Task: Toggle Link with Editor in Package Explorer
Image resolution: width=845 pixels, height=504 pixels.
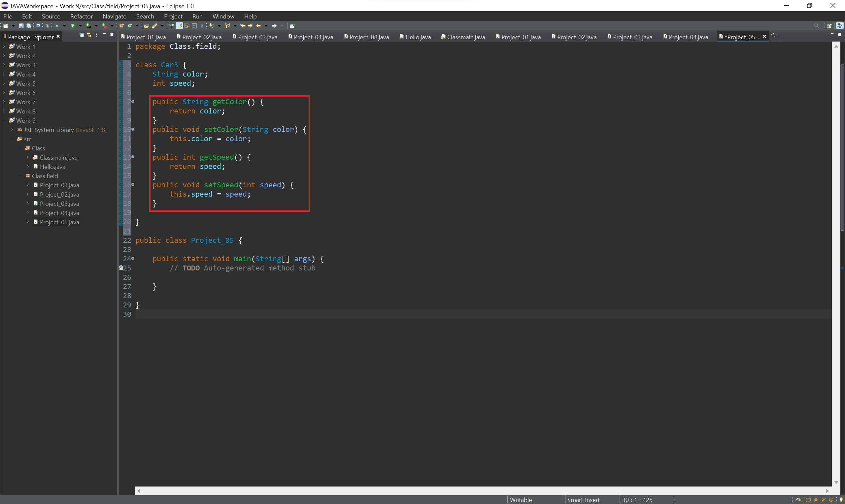Action: [89, 35]
